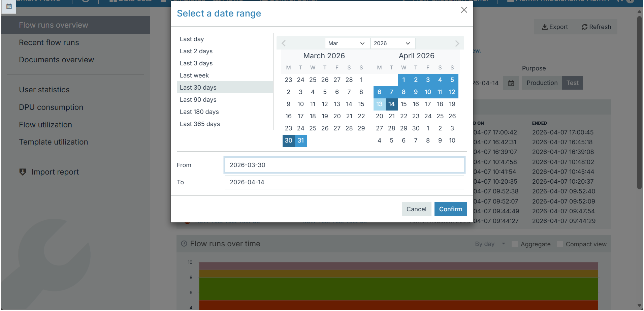Enable the Aggregate checkbox
The image size is (644, 311).
coord(515,244)
